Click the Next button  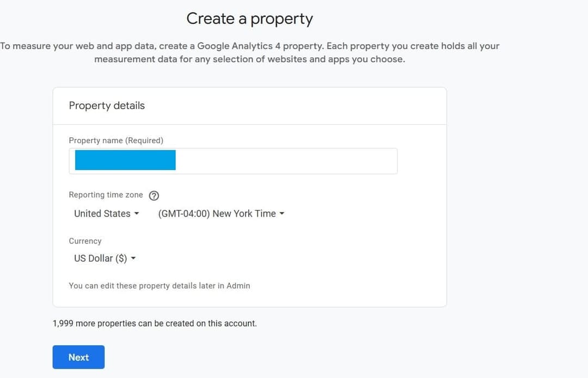(x=78, y=357)
